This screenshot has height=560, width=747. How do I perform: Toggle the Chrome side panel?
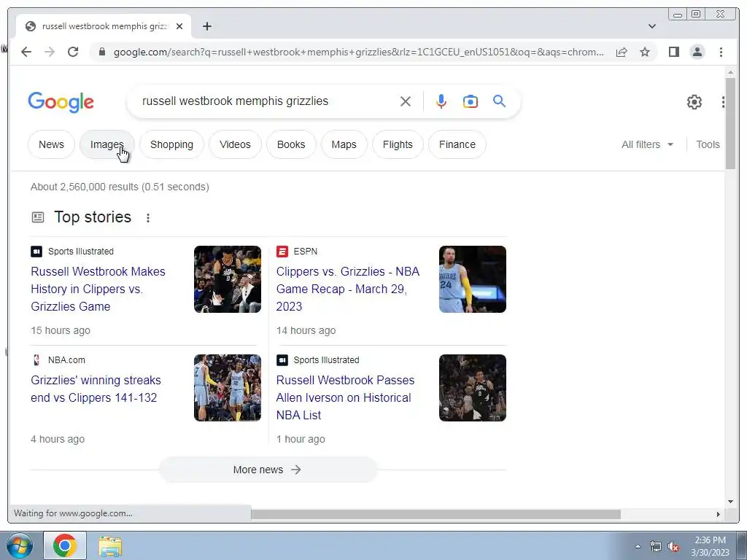point(673,52)
